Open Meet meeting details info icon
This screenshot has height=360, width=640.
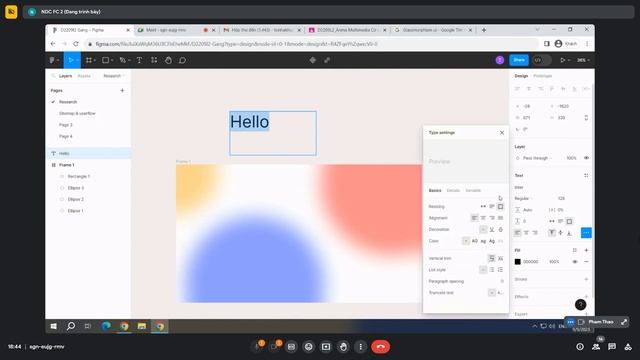pyautogui.click(x=580, y=347)
